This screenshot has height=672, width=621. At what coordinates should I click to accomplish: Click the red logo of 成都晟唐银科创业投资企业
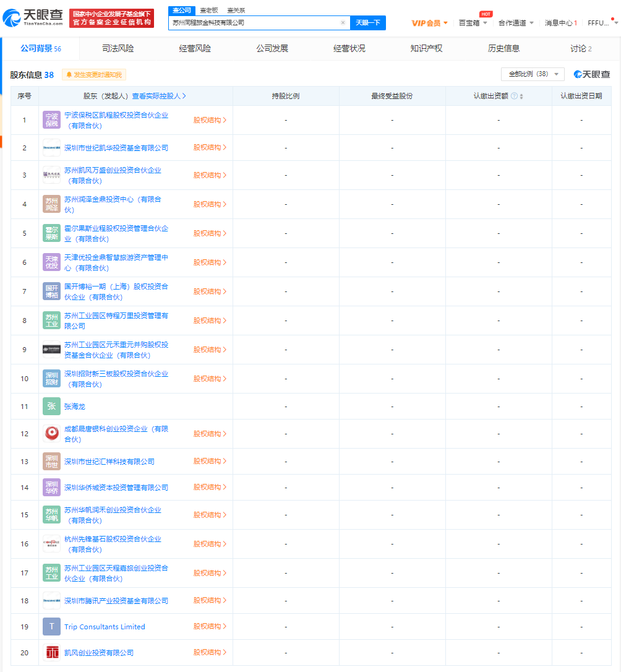pyautogui.click(x=51, y=434)
